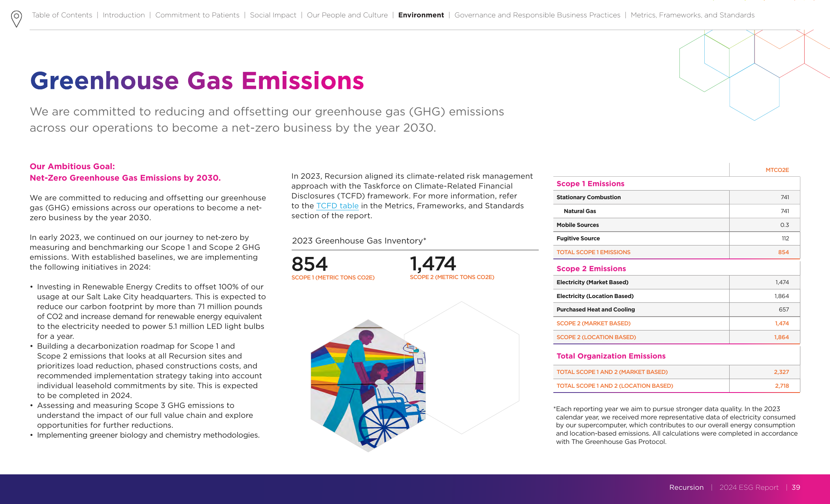Go to the Introduction section
830x504 pixels.
point(124,15)
